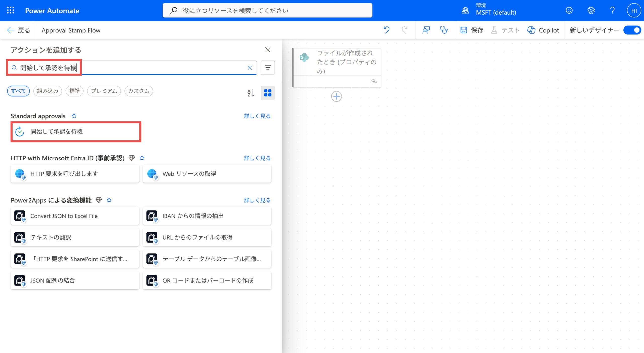Viewport: 644px width, 353px height.
Task: Clear the search box with the X icon
Action: 250,67
